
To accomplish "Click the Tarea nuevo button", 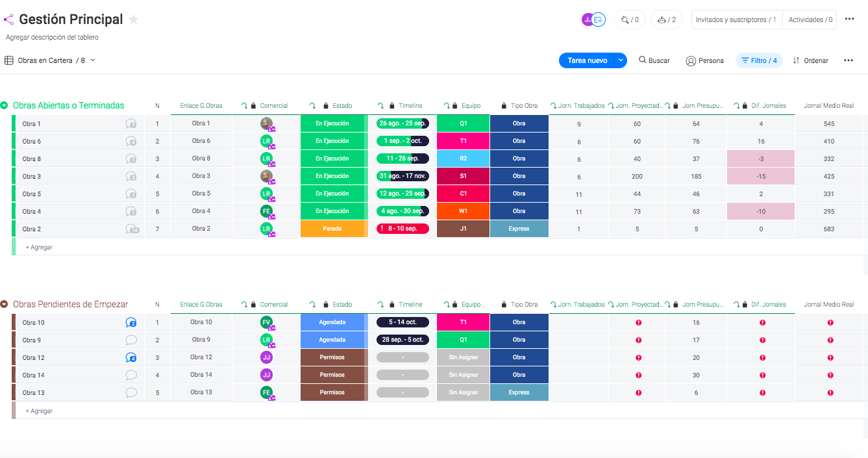I will tap(587, 60).
